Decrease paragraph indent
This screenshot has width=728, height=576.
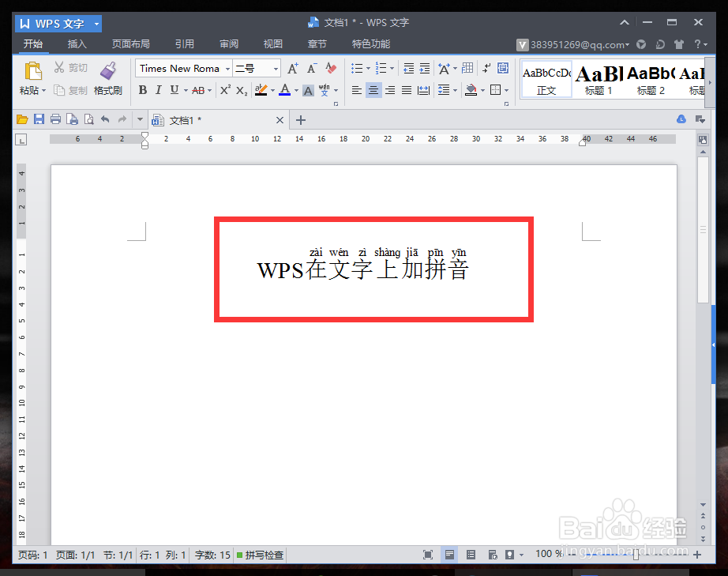click(408, 69)
